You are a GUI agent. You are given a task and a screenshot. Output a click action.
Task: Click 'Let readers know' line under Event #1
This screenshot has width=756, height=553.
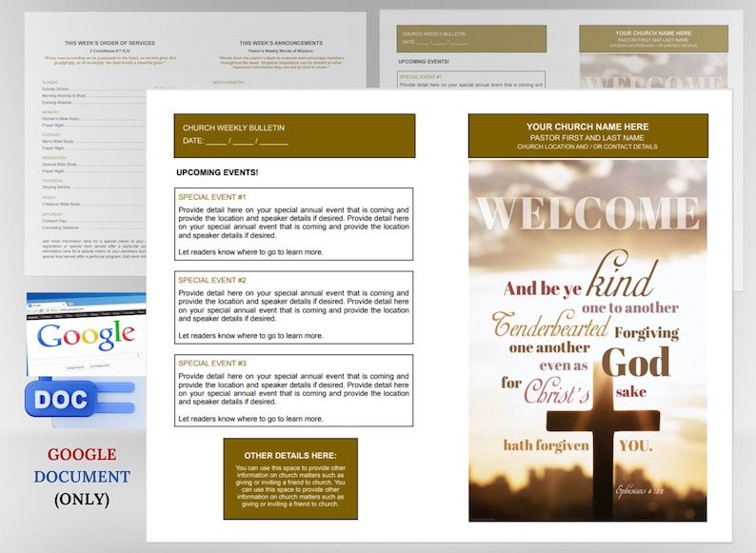[x=250, y=251]
